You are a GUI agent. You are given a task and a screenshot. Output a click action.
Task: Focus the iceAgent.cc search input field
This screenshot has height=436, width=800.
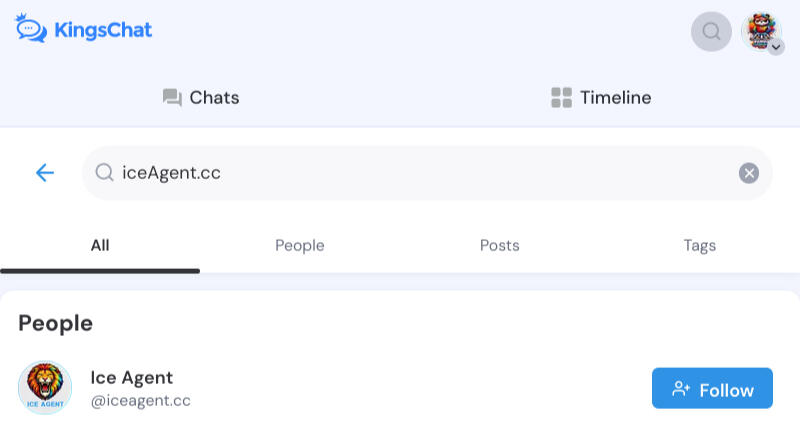click(427, 173)
